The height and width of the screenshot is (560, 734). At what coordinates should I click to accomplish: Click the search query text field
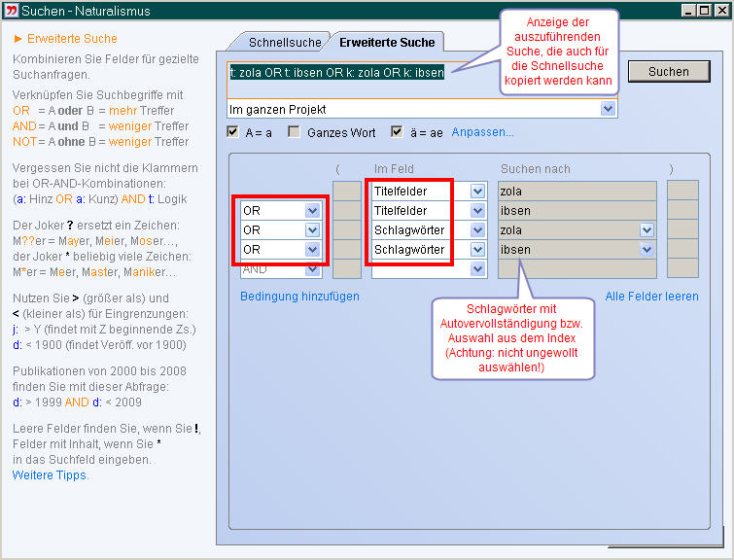(x=418, y=72)
